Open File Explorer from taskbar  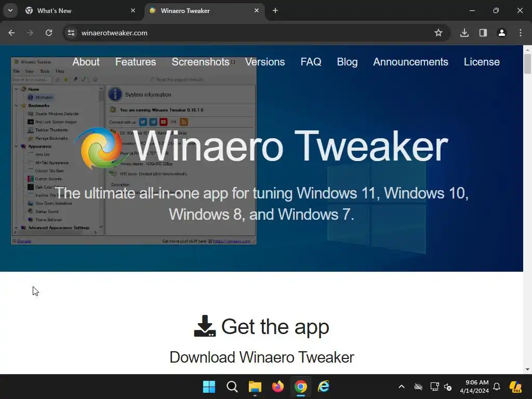[x=255, y=387]
